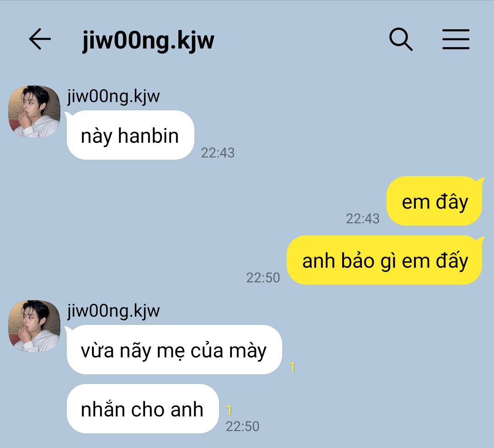
Task: Tap unread count beside 'vừa nãy mẹ của mày'
Action: point(292,367)
